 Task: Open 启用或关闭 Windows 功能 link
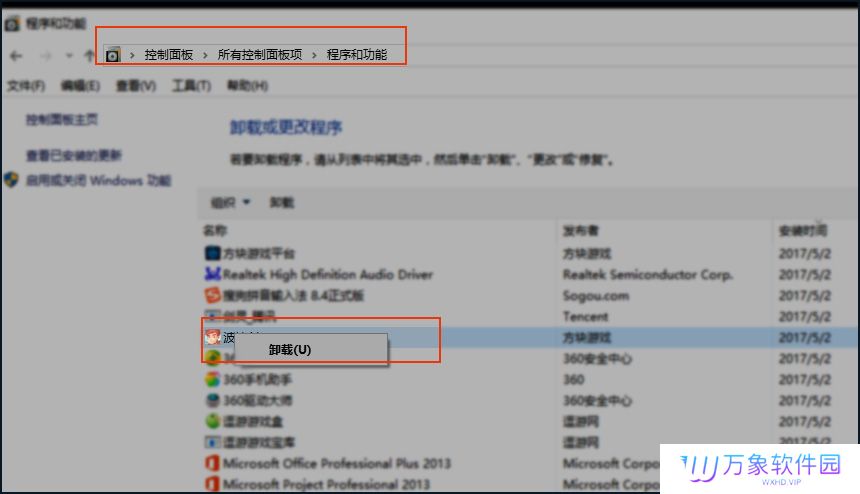pos(99,180)
